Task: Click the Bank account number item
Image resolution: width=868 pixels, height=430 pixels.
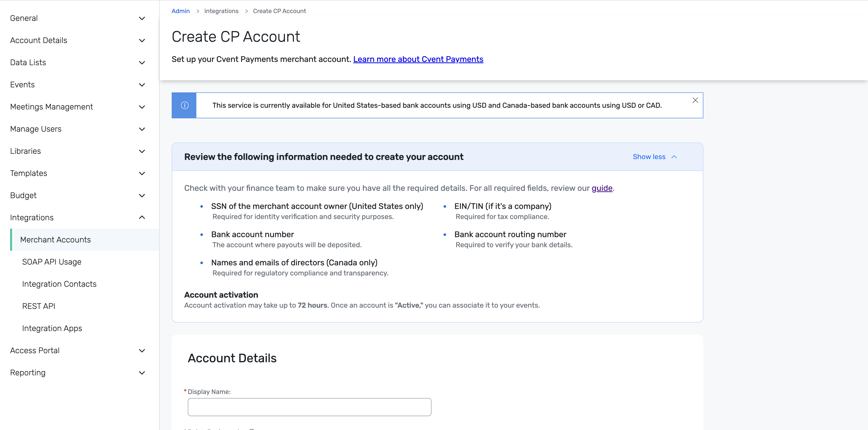Action: tap(252, 235)
